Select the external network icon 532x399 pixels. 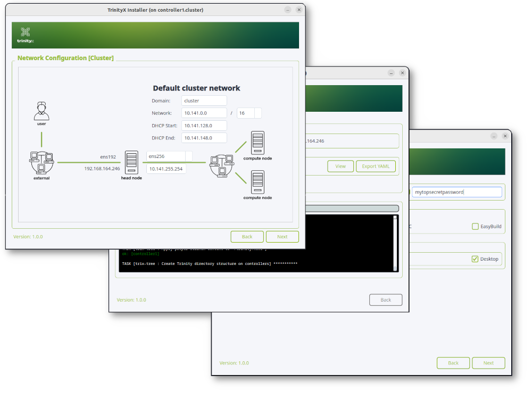pos(41,163)
